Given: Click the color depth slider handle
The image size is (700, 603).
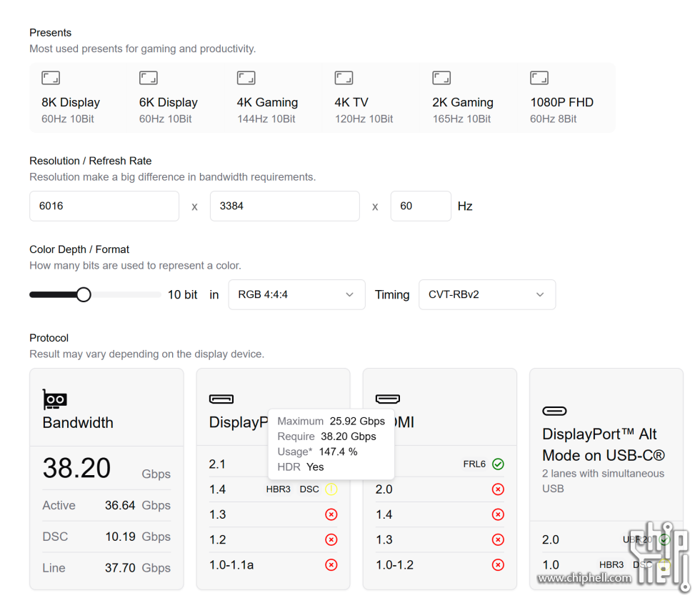Looking at the screenshot, I should tap(84, 294).
